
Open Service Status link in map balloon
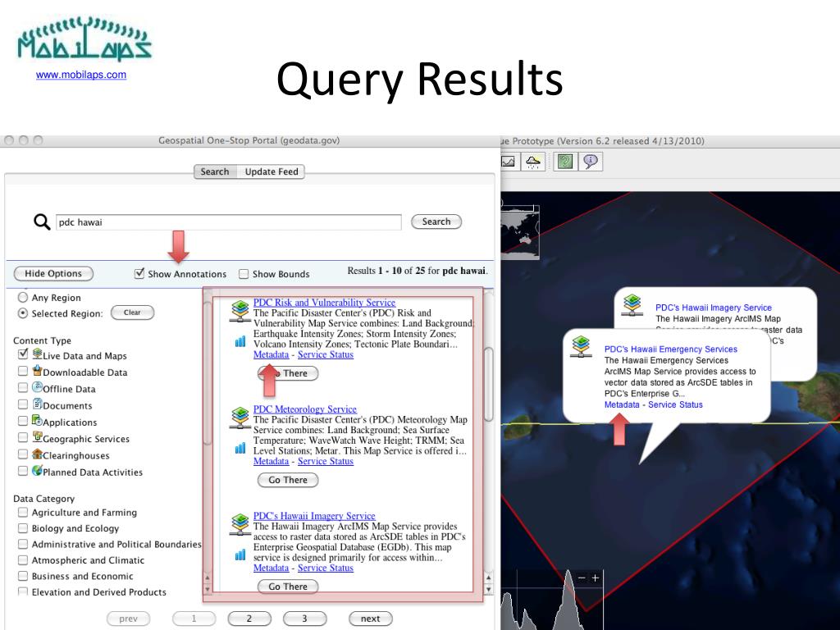(675, 404)
